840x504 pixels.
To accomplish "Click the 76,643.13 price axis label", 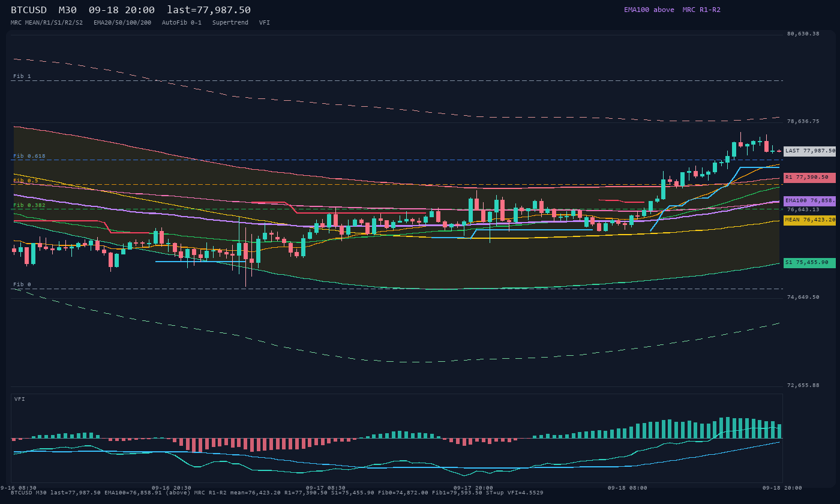I will (x=803, y=209).
